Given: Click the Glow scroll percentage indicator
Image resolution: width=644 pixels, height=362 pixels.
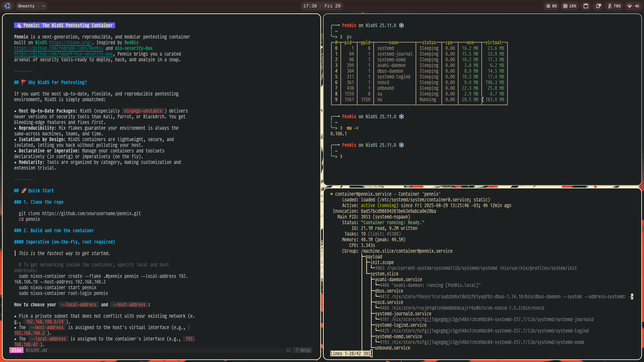Looking at the screenshot, I should [x=288, y=350].
